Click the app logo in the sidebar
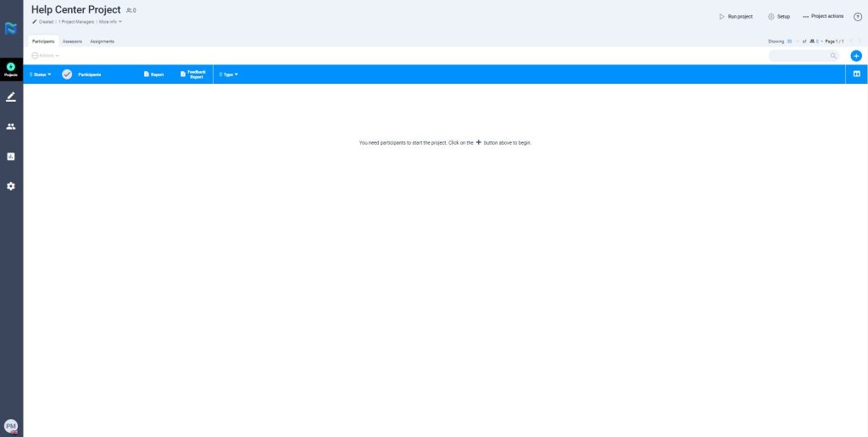The height and width of the screenshot is (437, 868). pos(11,30)
